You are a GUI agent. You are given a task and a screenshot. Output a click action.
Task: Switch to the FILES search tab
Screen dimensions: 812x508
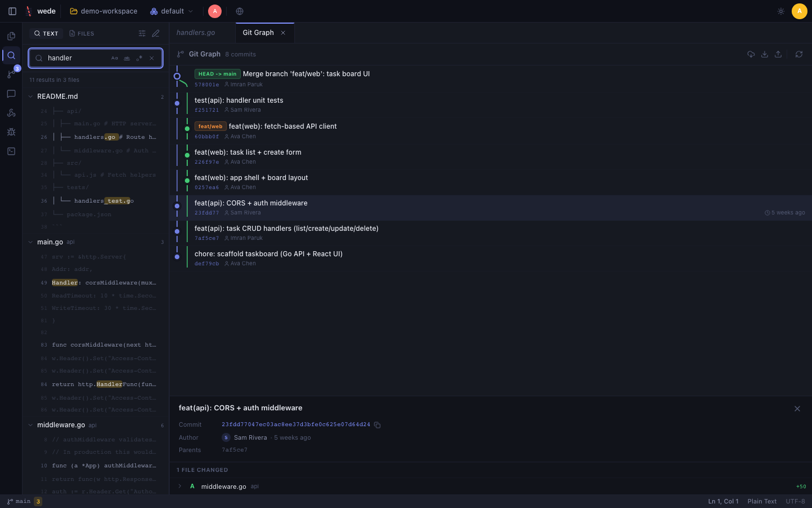tap(82, 34)
